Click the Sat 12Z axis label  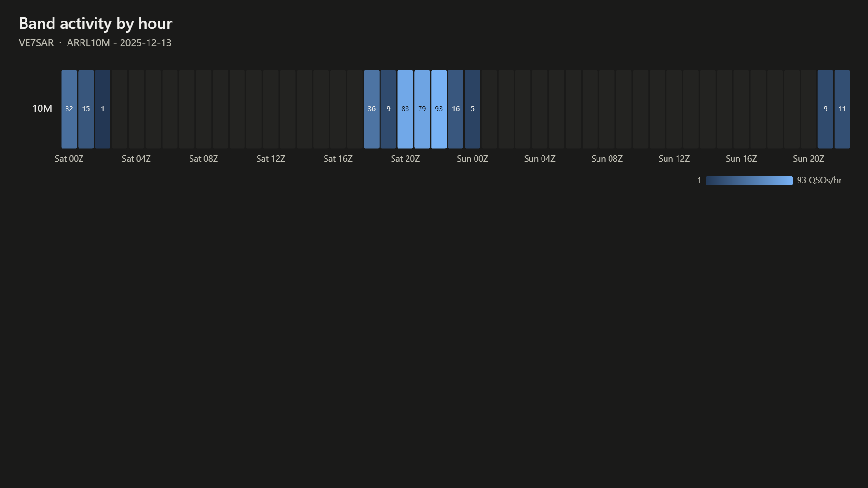click(271, 159)
